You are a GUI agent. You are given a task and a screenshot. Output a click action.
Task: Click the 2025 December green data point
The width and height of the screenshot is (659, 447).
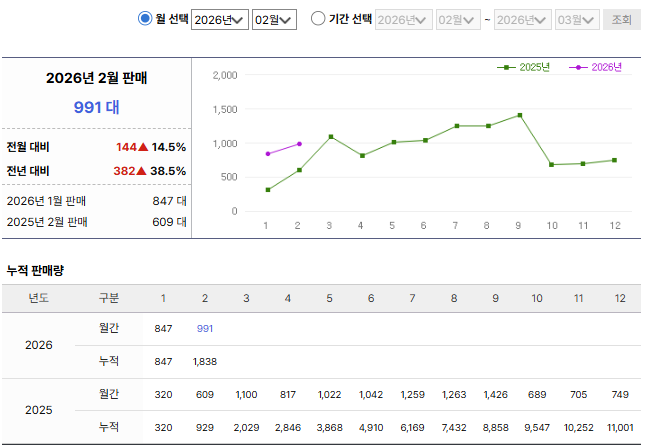click(614, 160)
